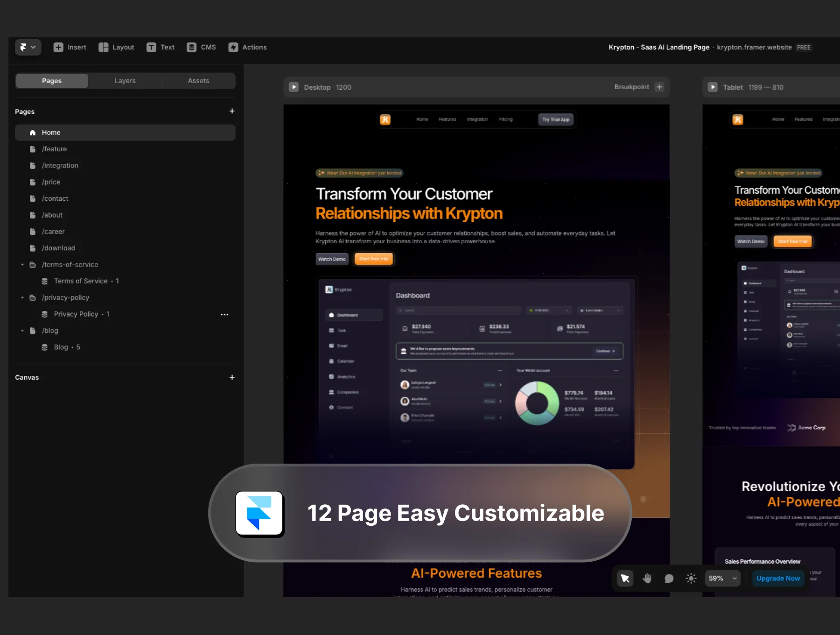Open the Insert menu
Screen dimensions: 840x635
click(x=70, y=47)
